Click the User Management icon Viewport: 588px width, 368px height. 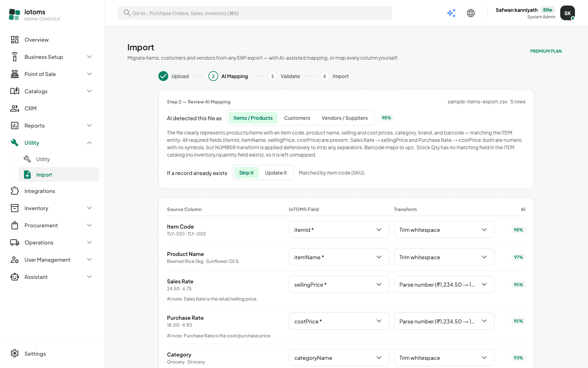(x=15, y=260)
